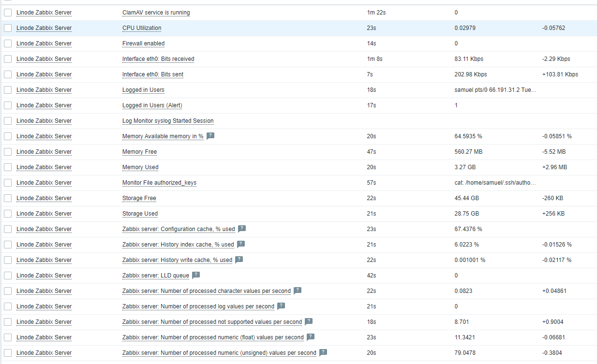Viewport: 597px width, 364px height.
Task: Select the 202.98 Kbps last value
Action: pyautogui.click(x=471, y=74)
